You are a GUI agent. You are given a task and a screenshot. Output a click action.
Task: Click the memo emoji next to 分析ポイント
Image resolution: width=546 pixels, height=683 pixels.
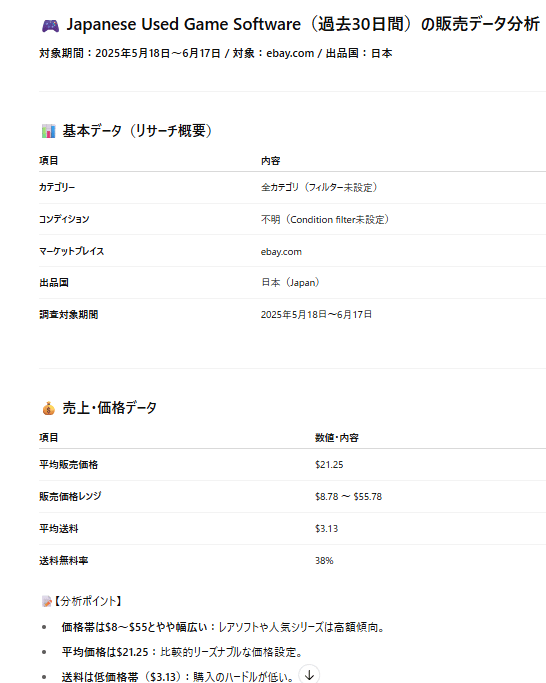click(47, 602)
